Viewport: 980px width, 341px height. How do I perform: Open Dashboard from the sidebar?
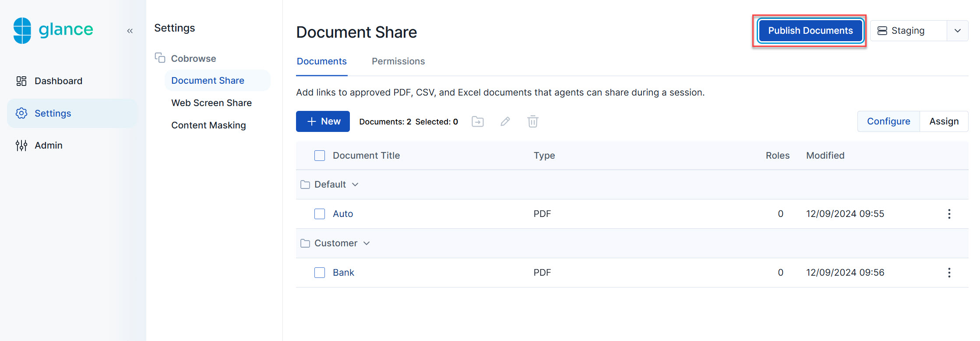coord(58,81)
